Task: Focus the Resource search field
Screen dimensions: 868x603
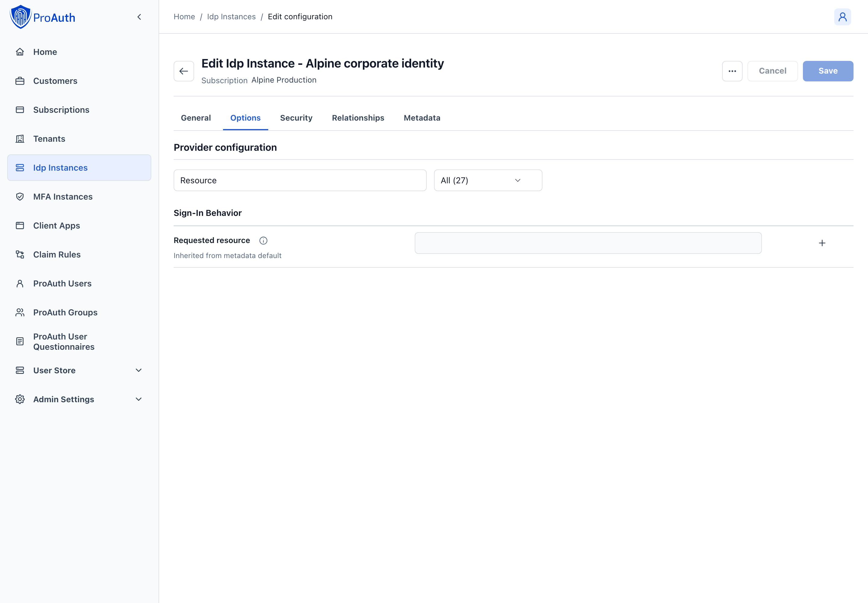Action: [x=300, y=180]
